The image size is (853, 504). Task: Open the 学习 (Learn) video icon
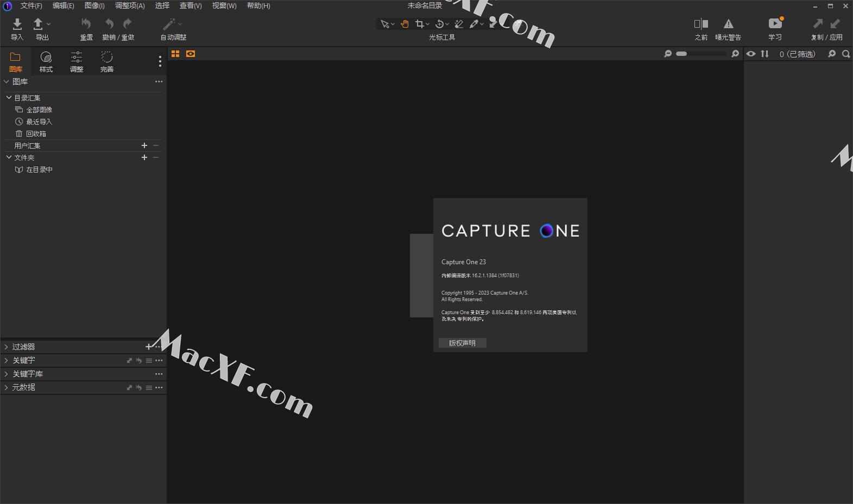pyautogui.click(x=775, y=23)
